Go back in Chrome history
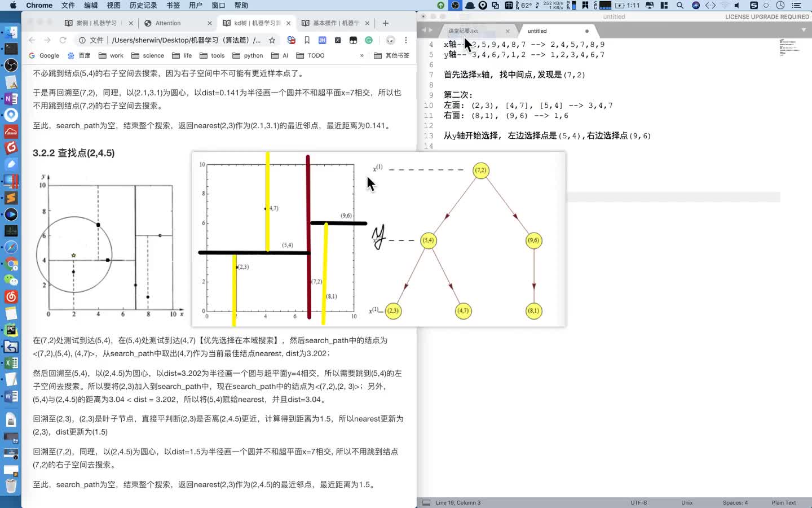 click(32, 40)
